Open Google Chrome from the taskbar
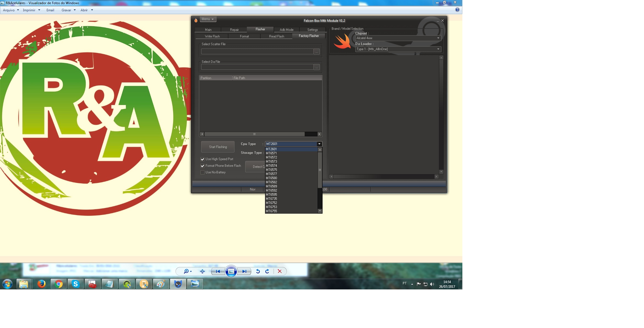Viewport: 644px width, 328px height. click(59, 284)
